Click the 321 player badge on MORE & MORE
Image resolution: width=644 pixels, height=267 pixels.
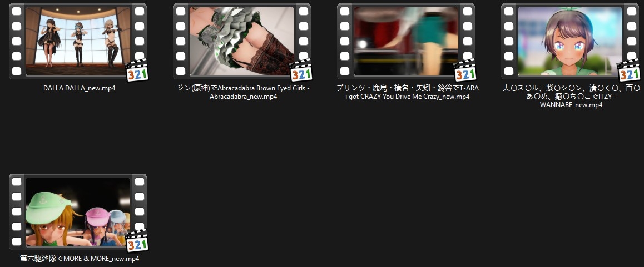[137, 240]
